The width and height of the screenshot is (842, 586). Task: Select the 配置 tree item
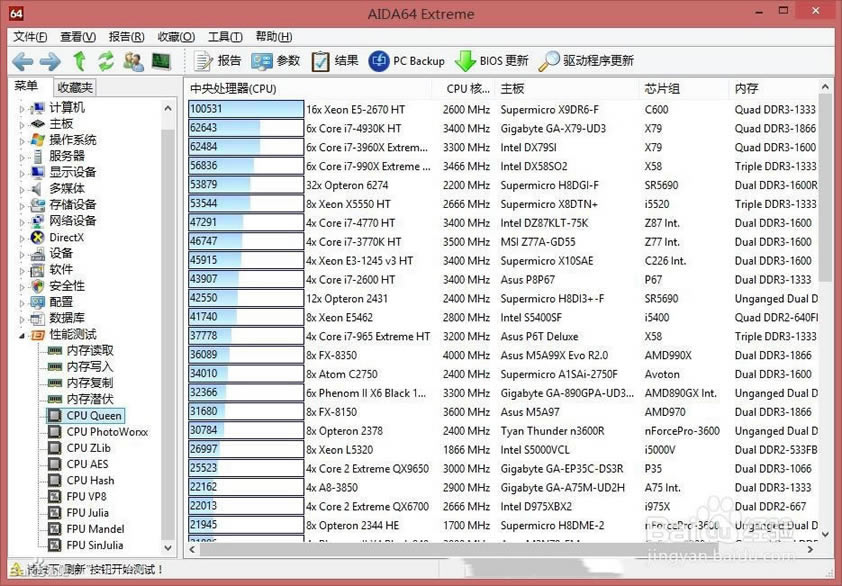point(61,302)
